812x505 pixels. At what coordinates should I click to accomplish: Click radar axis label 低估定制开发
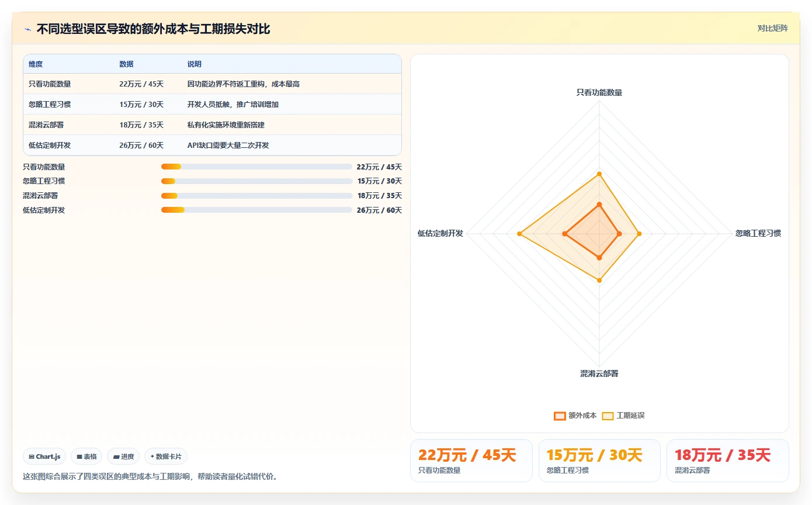pos(440,233)
